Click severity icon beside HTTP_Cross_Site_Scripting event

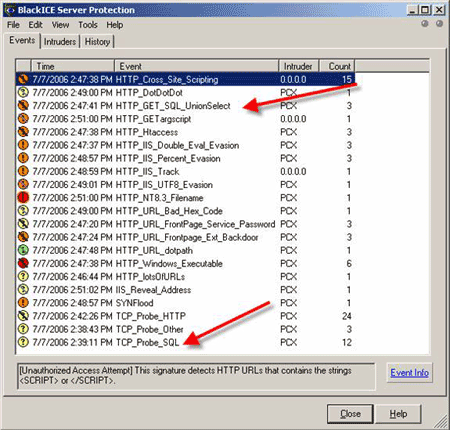(x=23, y=79)
